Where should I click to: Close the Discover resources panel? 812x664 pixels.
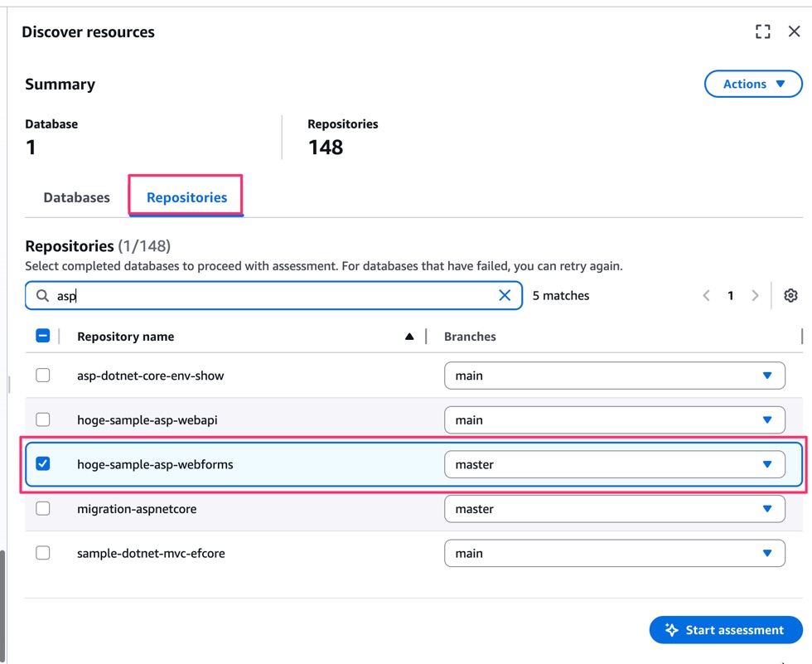[x=794, y=32]
